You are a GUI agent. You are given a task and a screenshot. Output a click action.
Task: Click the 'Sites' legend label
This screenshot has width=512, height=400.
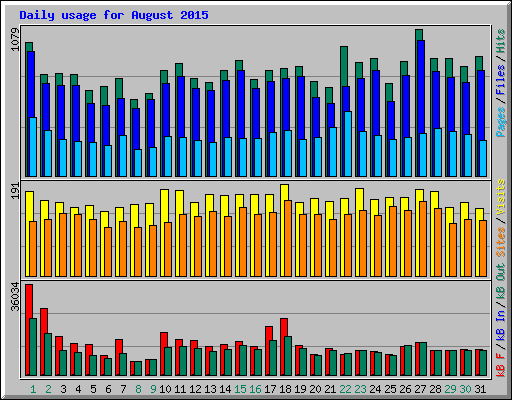[x=501, y=242]
